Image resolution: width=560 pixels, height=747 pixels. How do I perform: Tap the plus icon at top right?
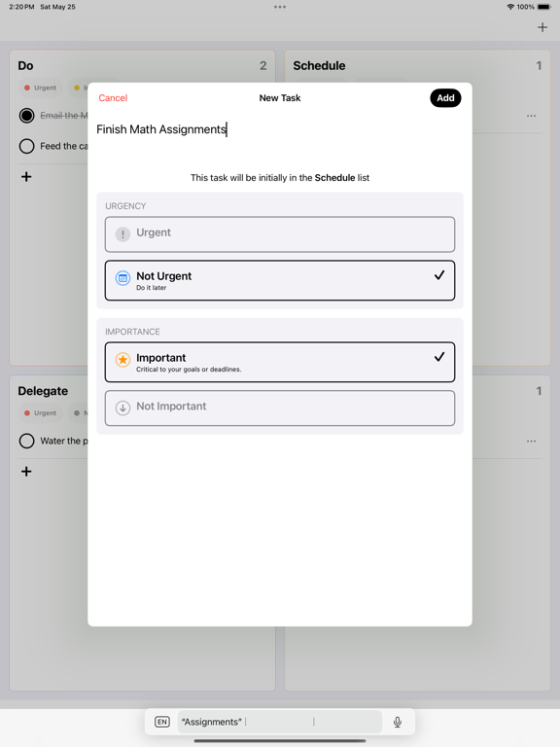pyautogui.click(x=542, y=27)
